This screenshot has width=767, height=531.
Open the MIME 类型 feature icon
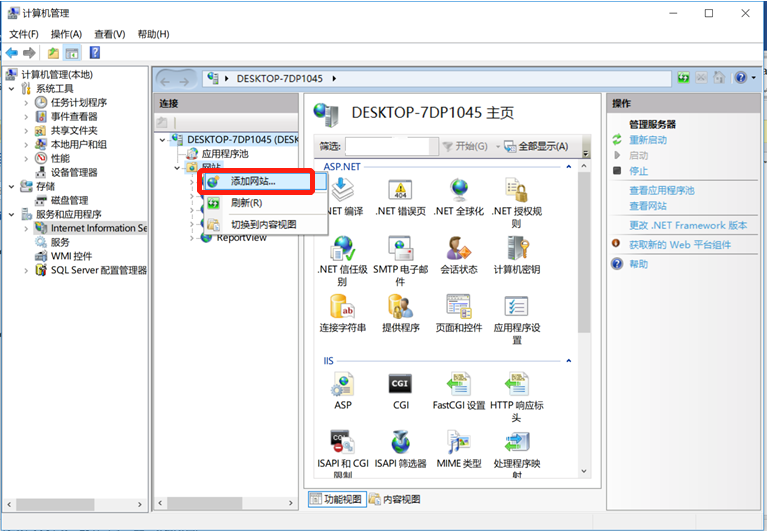(x=459, y=442)
